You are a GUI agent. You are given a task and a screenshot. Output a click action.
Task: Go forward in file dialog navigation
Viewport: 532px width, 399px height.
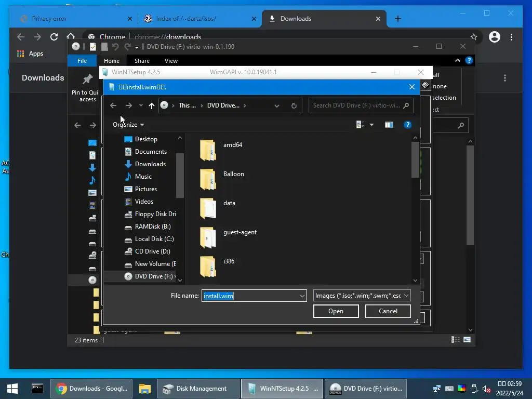point(129,105)
